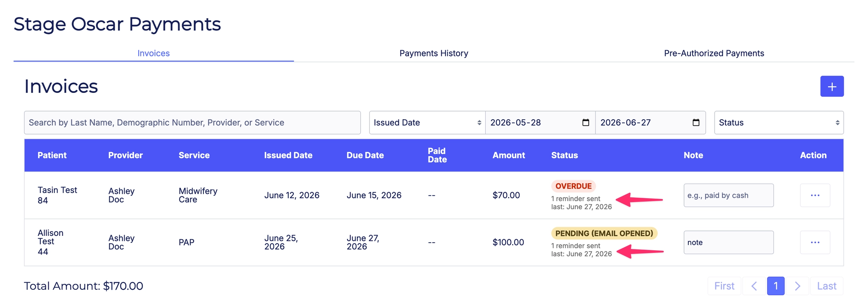
Task: Open calendar picker for 2026-05-28 date
Action: click(586, 123)
